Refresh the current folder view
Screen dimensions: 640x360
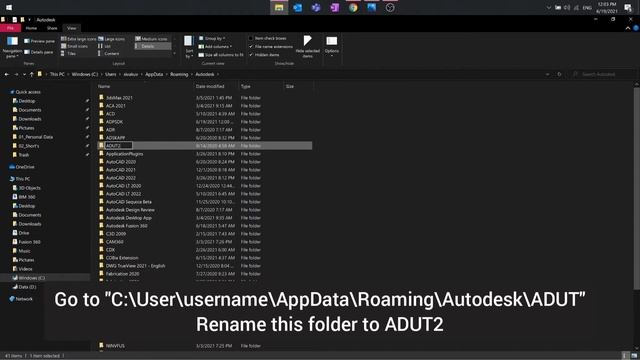[559, 74]
